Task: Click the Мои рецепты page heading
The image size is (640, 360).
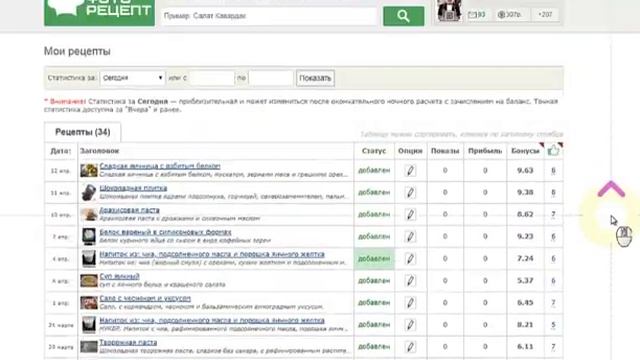Action: pos(77,51)
